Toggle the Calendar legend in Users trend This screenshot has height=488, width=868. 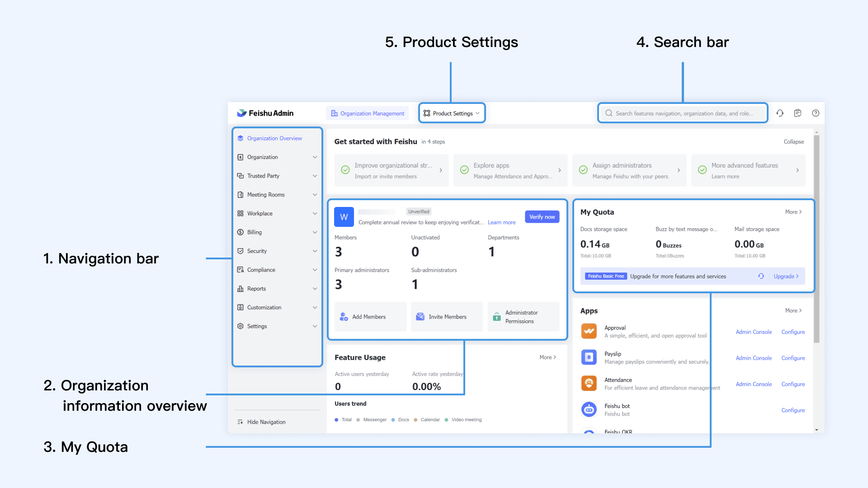(427, 420)
